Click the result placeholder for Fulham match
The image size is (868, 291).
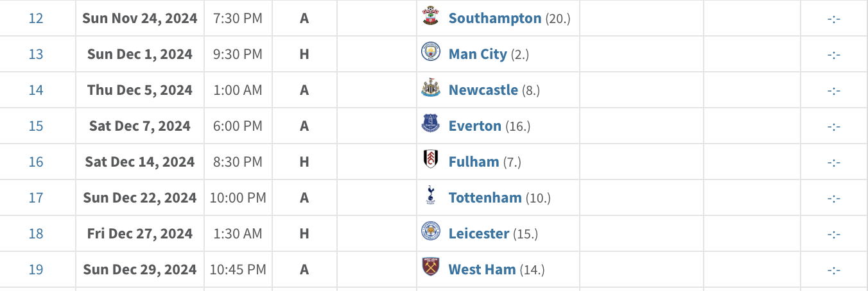click(834, 162)
